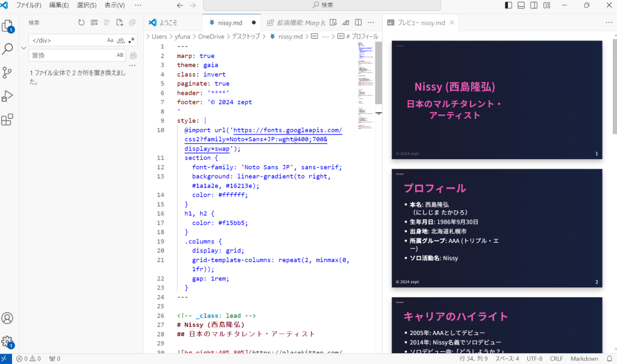Screen dimensions: 617x364
Task: Open the Markdown language mode picker
Action: coord(584,359)
